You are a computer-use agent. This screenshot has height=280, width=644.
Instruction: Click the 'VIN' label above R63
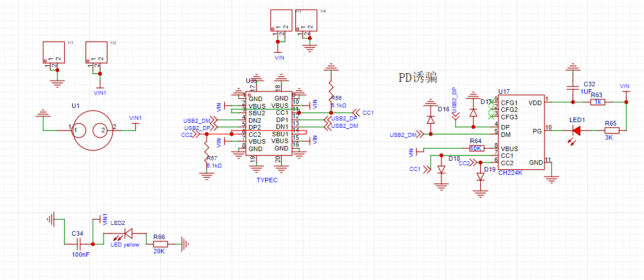625,86
